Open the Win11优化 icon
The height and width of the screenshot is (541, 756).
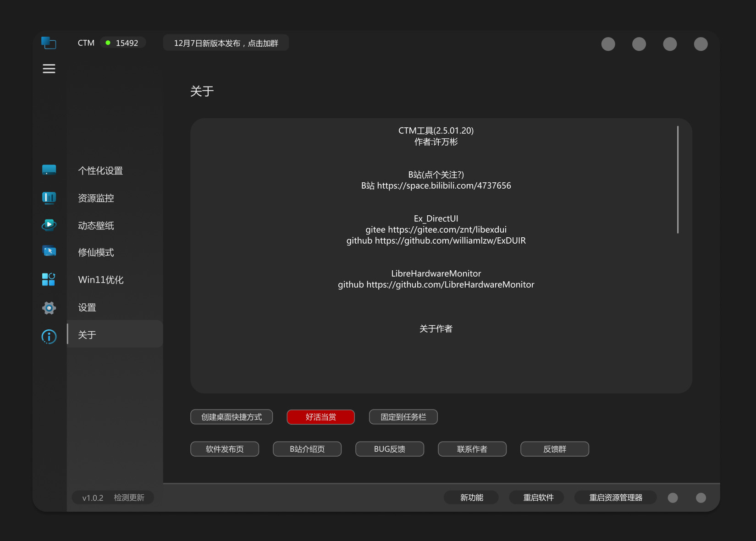click(x=49, y=279)
